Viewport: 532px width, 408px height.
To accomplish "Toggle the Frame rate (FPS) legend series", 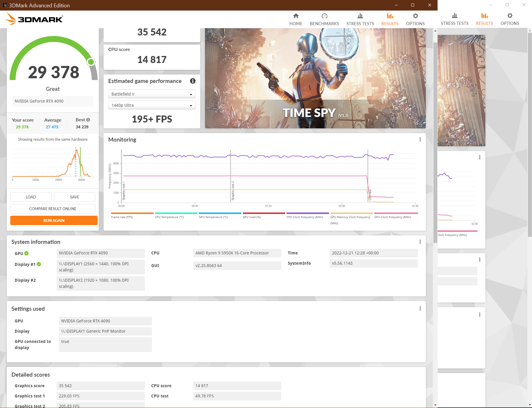I will click(x=132, y=215).
